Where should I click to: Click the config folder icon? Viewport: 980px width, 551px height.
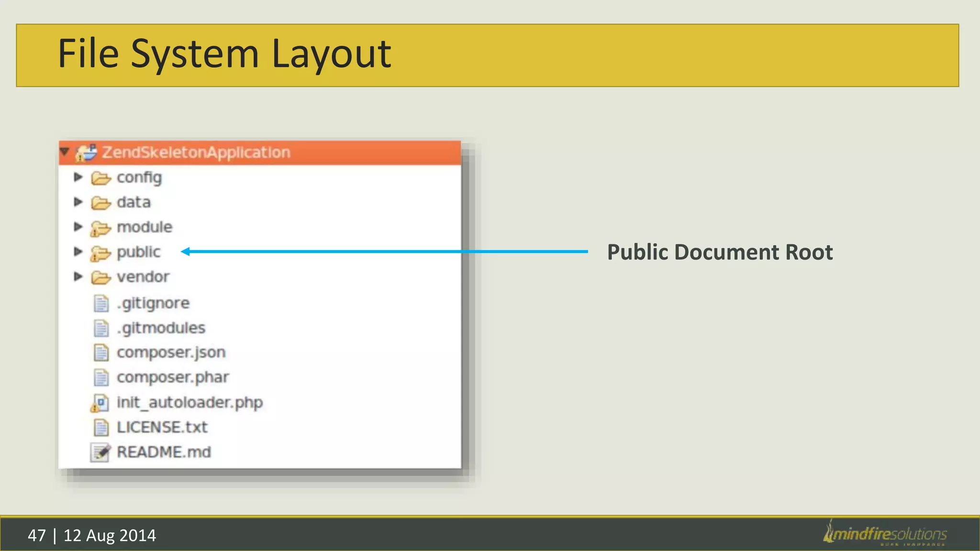coord(100,178)
